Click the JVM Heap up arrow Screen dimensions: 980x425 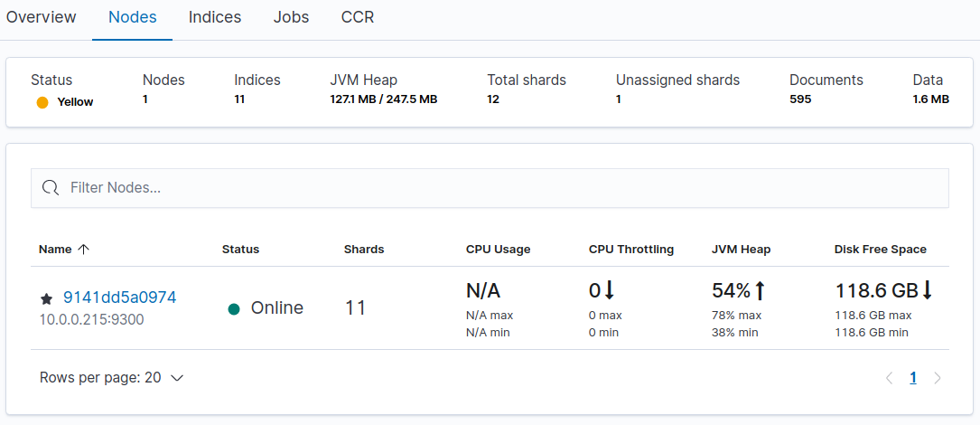point(760,290)
